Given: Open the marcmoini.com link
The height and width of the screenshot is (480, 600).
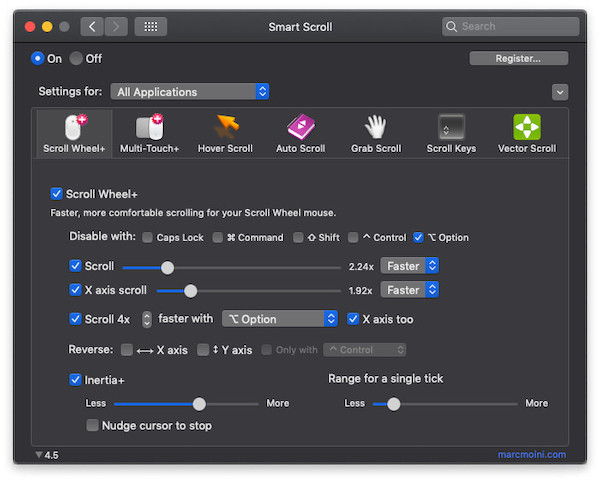Looking at the screenshot, I should pyautogui.click(x=531, y=455).
